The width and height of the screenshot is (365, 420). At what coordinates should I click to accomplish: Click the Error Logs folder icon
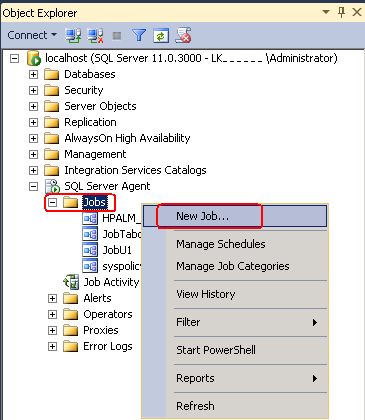[71, 346]
